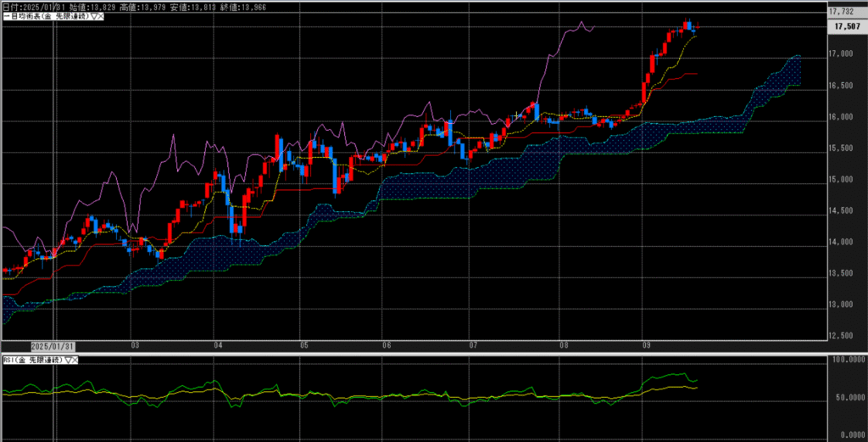
Task: Click the 100.0000 level on the RSI axis
Action: click(847, 361)
